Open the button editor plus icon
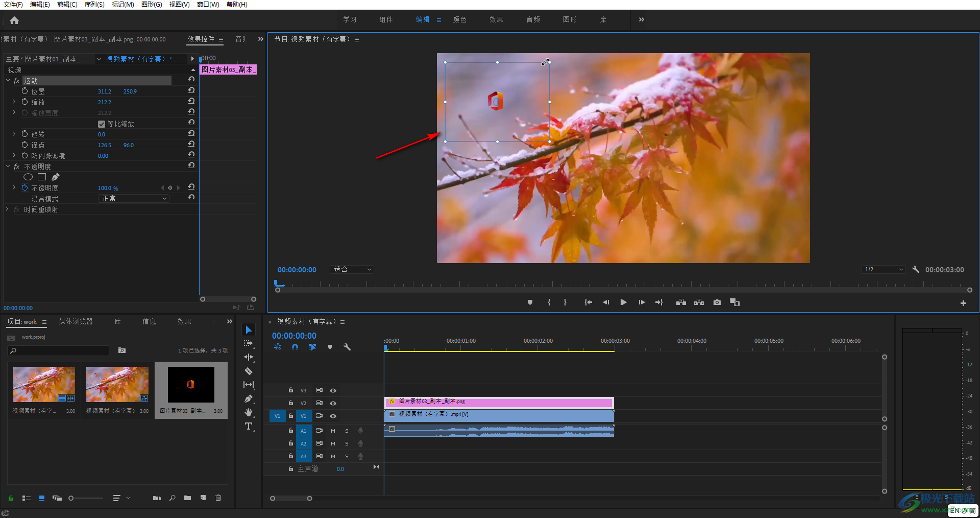 pos(963,303)
